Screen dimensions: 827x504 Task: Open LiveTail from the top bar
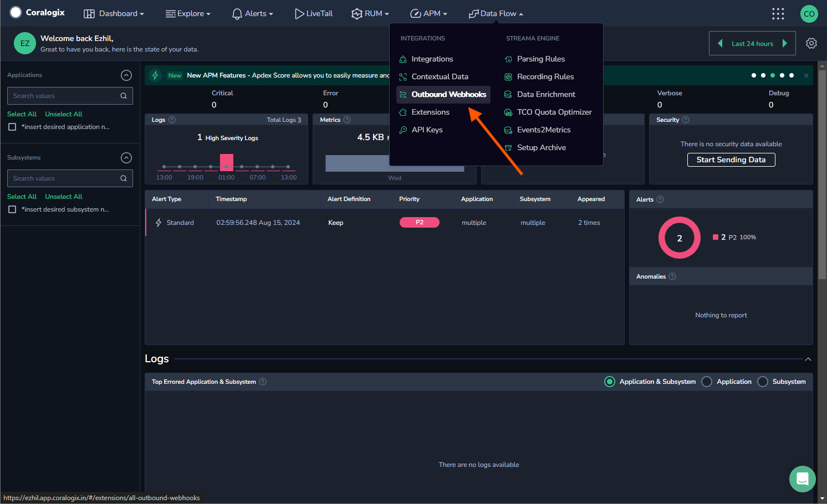314,13
